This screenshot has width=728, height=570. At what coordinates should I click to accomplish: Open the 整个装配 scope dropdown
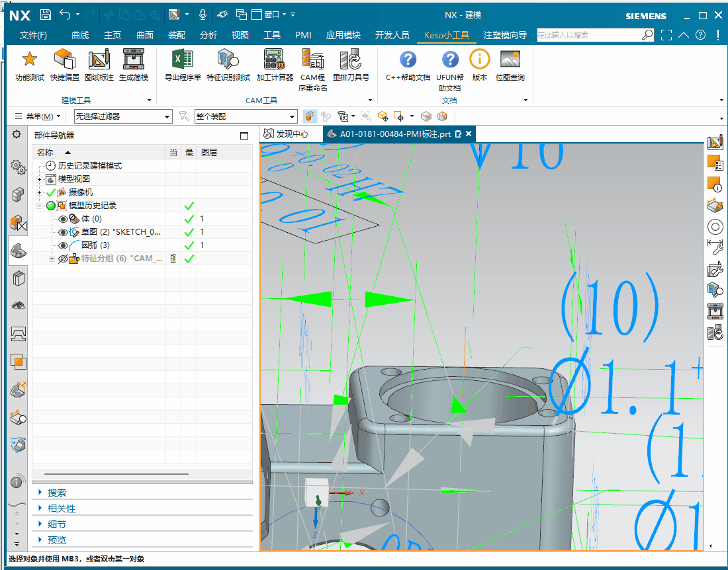pyautogui.click(x=246, y=116)
